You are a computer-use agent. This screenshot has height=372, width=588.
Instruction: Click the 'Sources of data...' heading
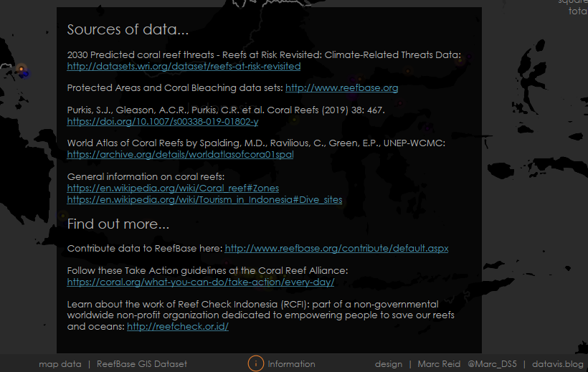128,30
